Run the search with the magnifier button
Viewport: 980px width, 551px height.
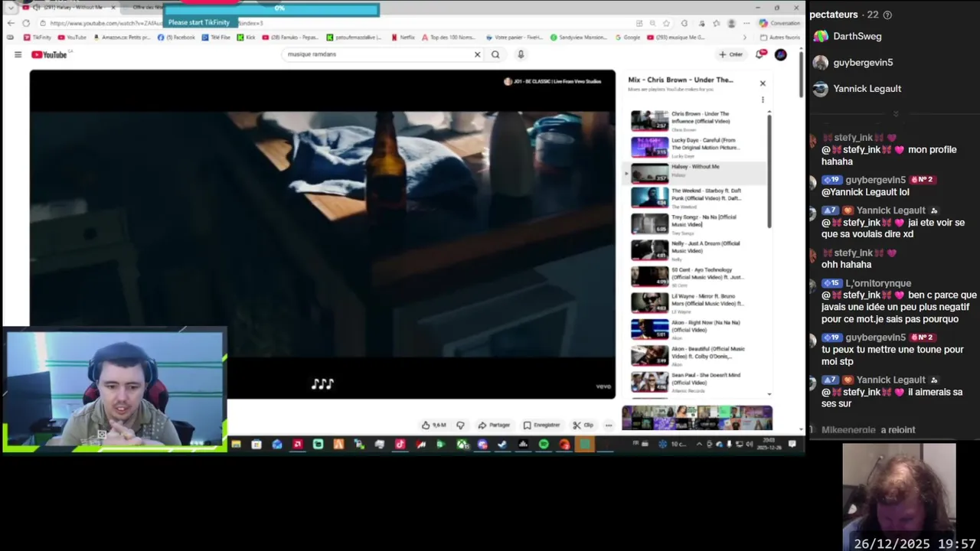(x=495, y=54)
